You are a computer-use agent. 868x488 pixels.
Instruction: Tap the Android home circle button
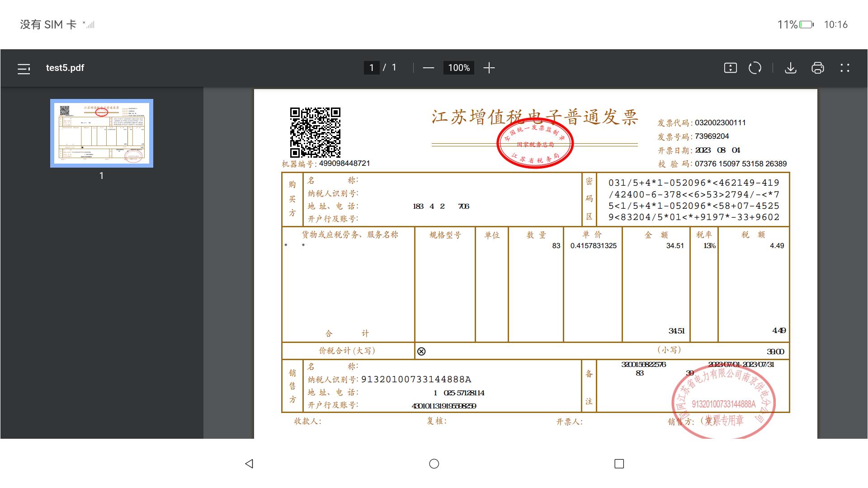pos(434,464)
